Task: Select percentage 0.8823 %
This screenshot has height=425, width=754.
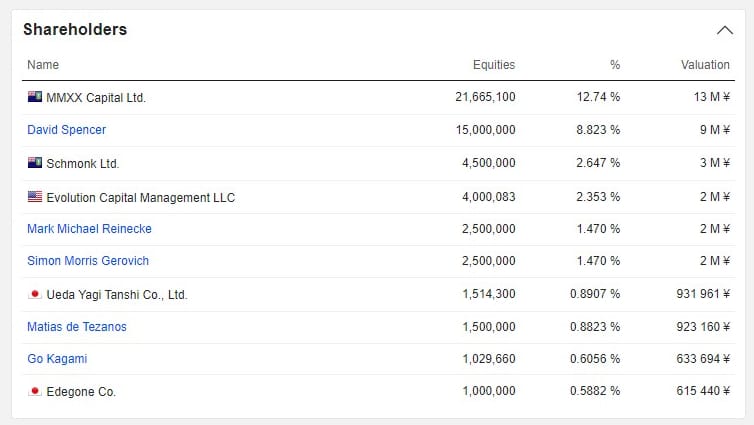Action: (x=595, y=327)
